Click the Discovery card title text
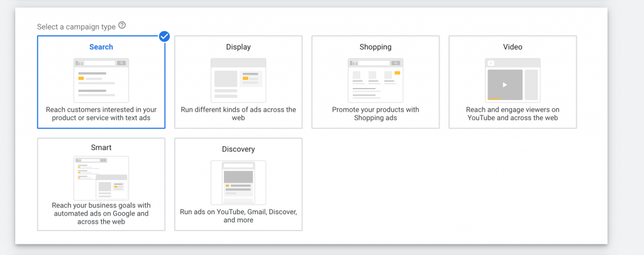 [238, 149]
